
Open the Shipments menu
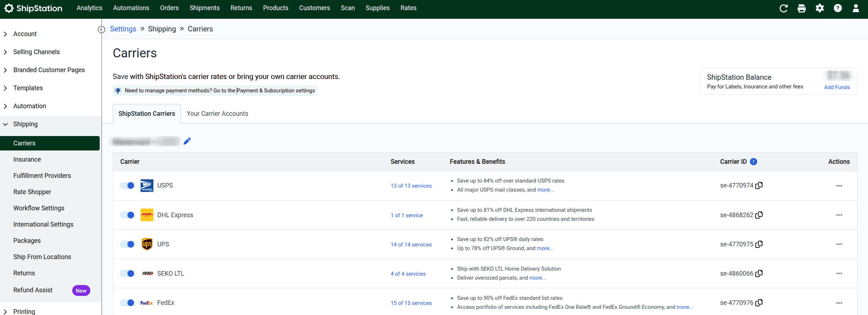pos(204,8)
